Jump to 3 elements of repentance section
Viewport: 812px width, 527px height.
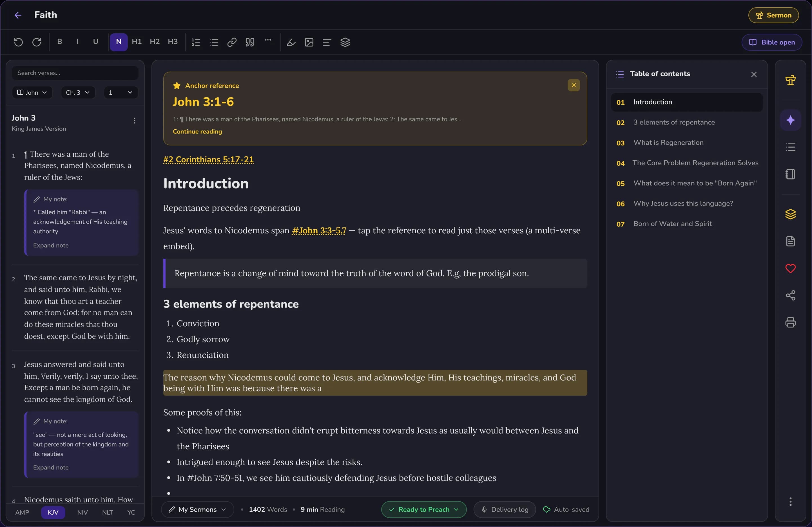point(687,122)
